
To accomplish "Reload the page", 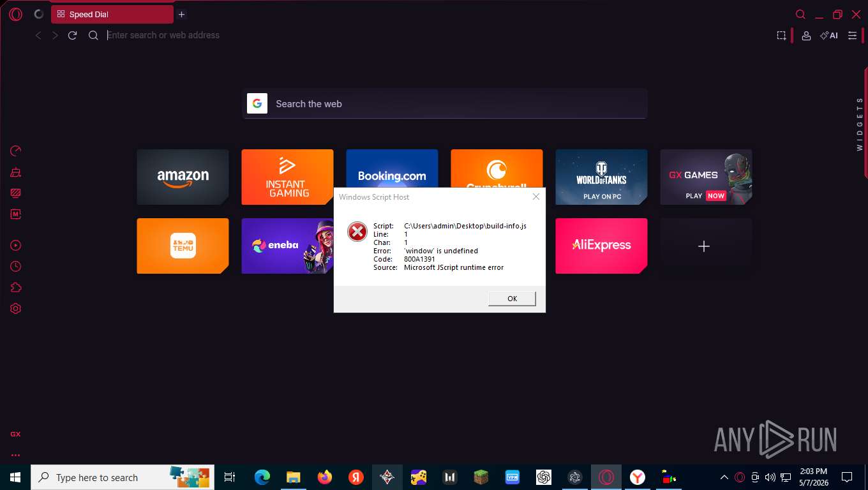I will point(72,36).
